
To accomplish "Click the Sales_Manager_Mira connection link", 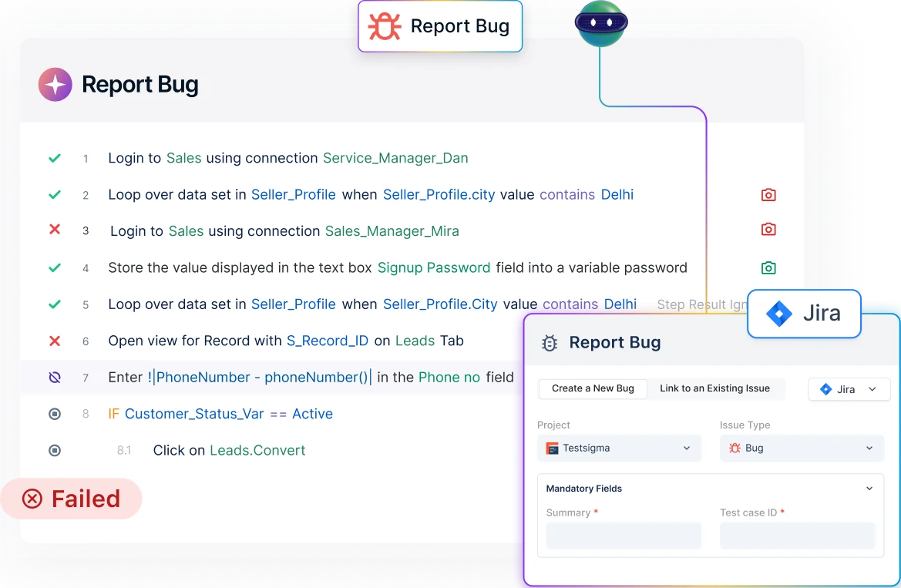I will click(392, 231).
